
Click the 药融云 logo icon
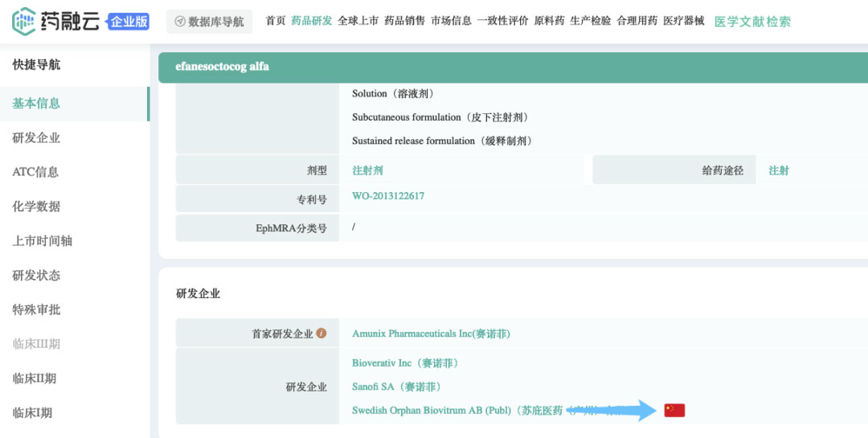tap(23, 22)
